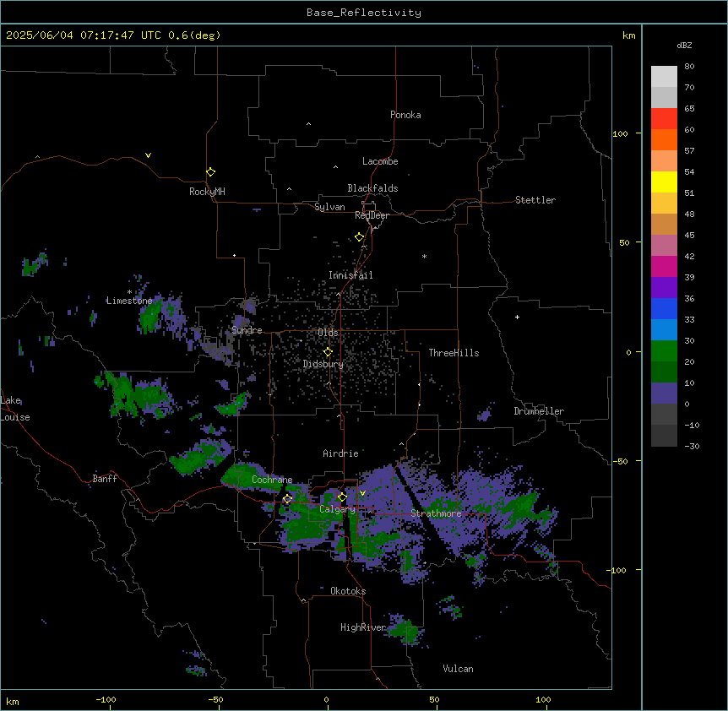Click the Base_Reflectivity title

tap(364, 13)
